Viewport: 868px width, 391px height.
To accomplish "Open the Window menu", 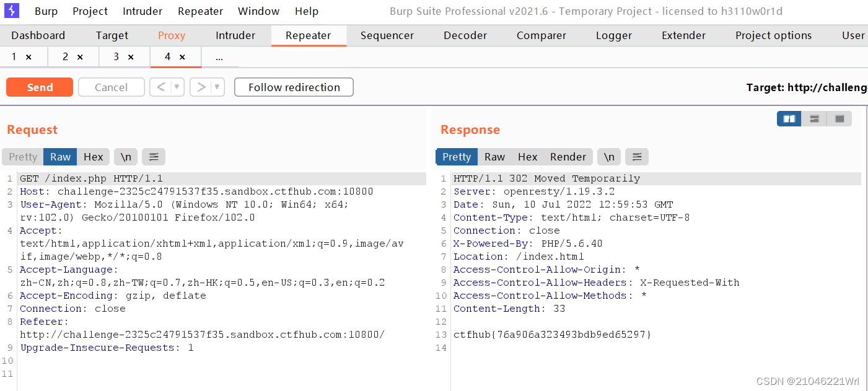I will 258,11.
